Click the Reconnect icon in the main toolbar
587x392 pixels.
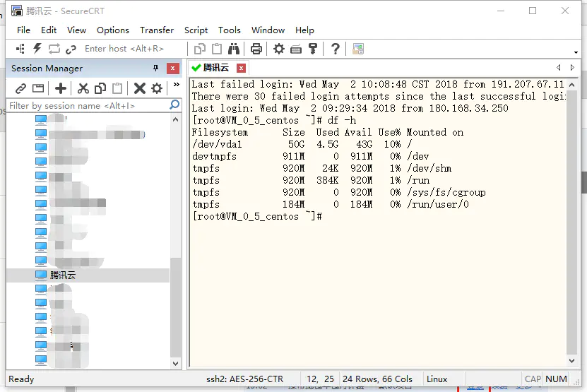tap(54, 49)
